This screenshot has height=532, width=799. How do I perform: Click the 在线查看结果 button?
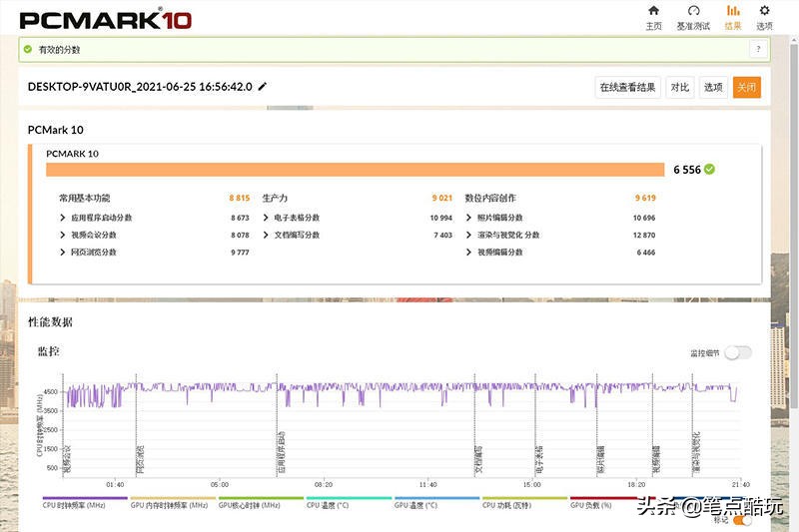[628, 87]
